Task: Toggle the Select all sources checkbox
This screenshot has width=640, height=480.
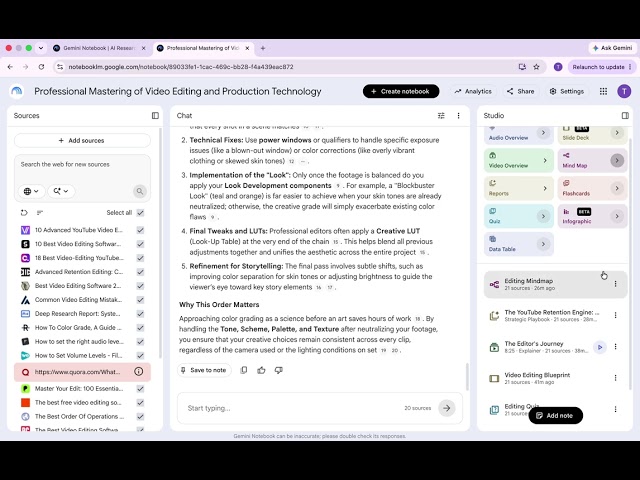Action: pos(140,213)
